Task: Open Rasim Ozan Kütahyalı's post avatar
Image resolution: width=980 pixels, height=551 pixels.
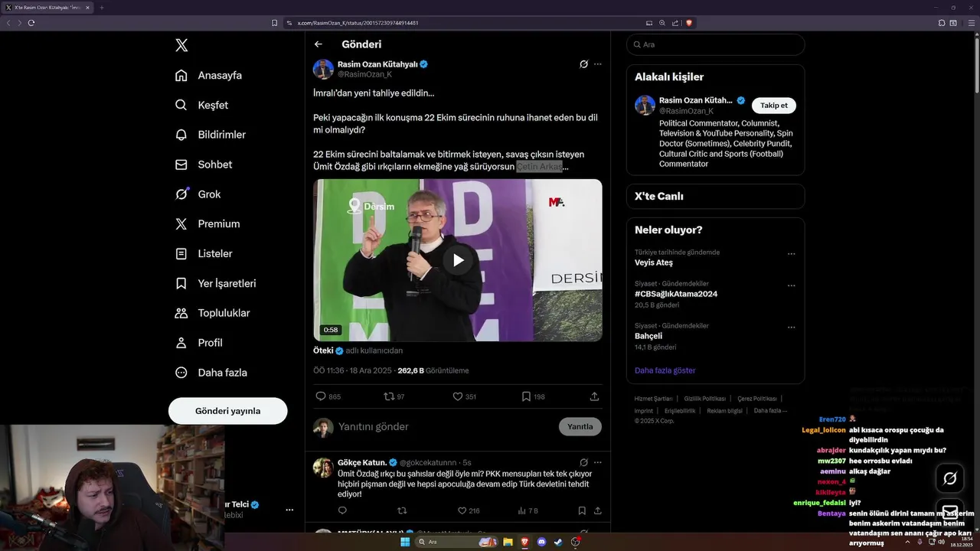Action: click(323, 69)
